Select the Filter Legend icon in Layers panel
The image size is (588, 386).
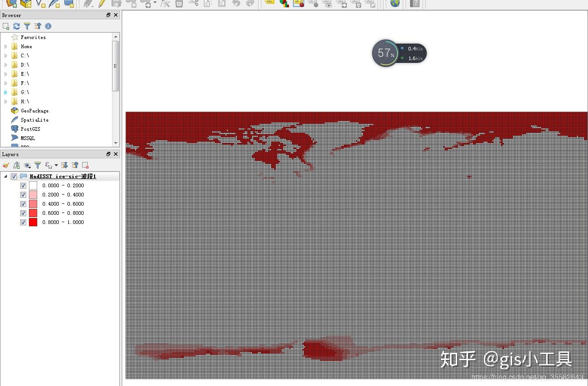point(38,165)
